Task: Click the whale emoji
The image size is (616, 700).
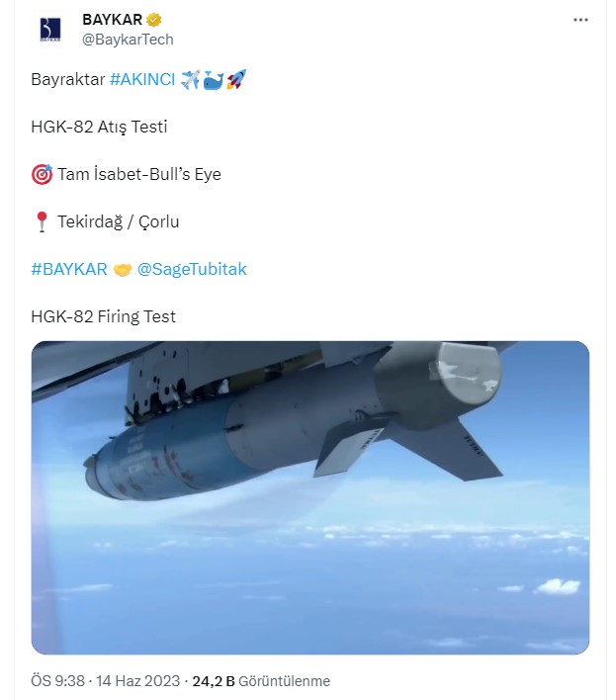Action: click(213, 79)
